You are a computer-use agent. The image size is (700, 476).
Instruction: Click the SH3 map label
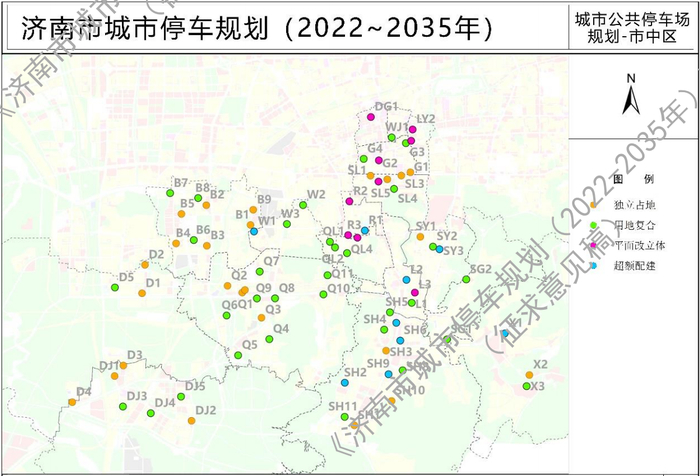(401, 351)
